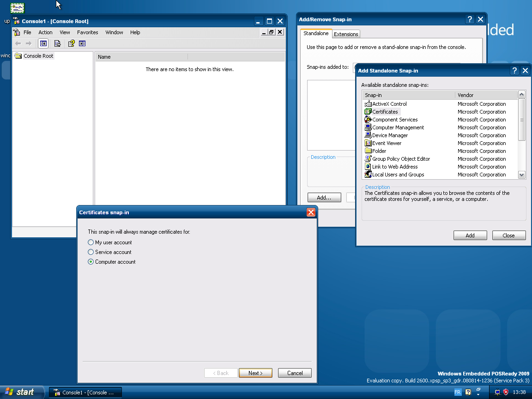This screenshot has width=532, height=399.
Task: Click the yellow help tray icon
Action: (468, 392)
